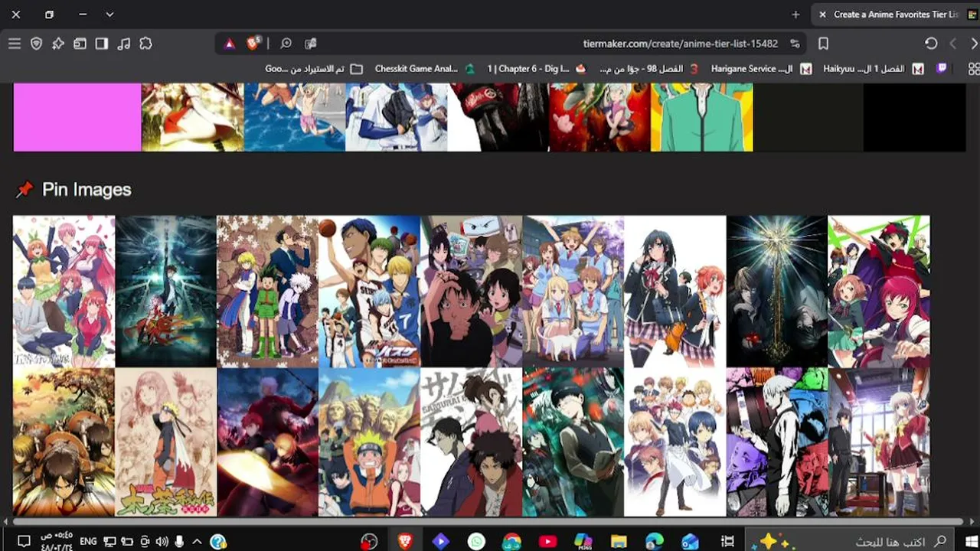Select the Samurai Champloo poster

point(472,442)
